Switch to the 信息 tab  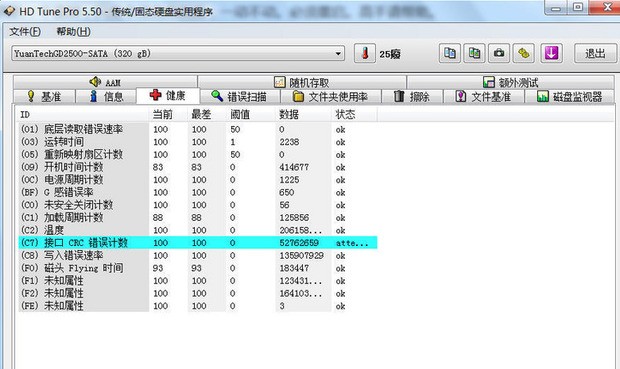point(106,97)
